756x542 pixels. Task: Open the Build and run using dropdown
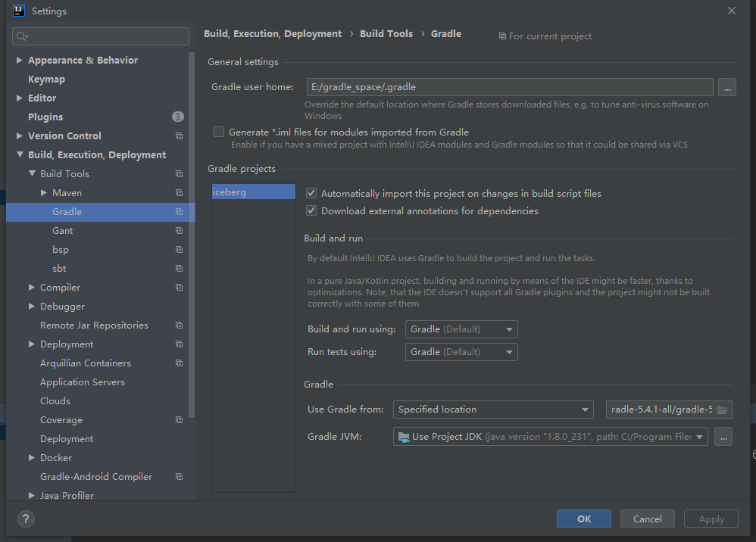461,329
